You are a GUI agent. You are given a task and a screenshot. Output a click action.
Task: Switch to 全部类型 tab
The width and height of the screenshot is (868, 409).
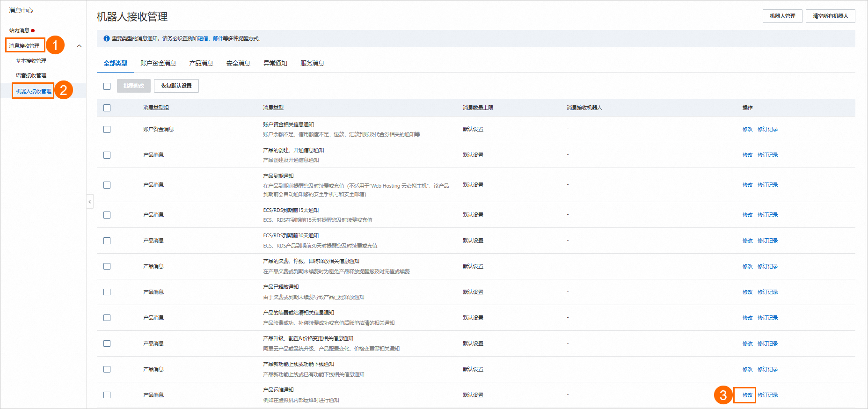click(115, 63)
